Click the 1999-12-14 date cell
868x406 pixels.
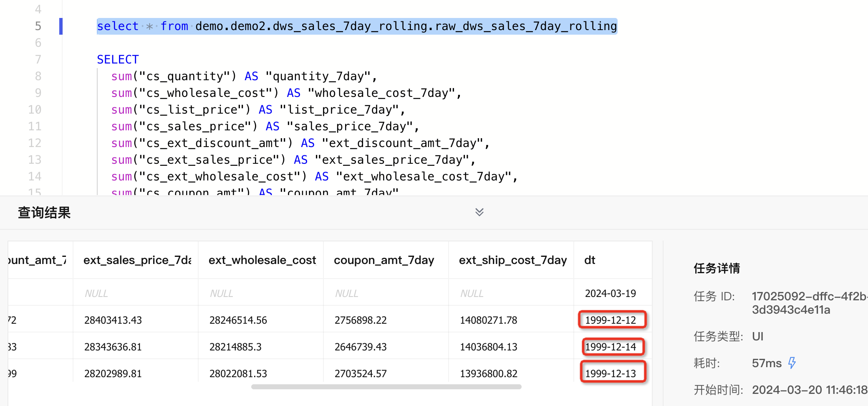pos(611,347)
